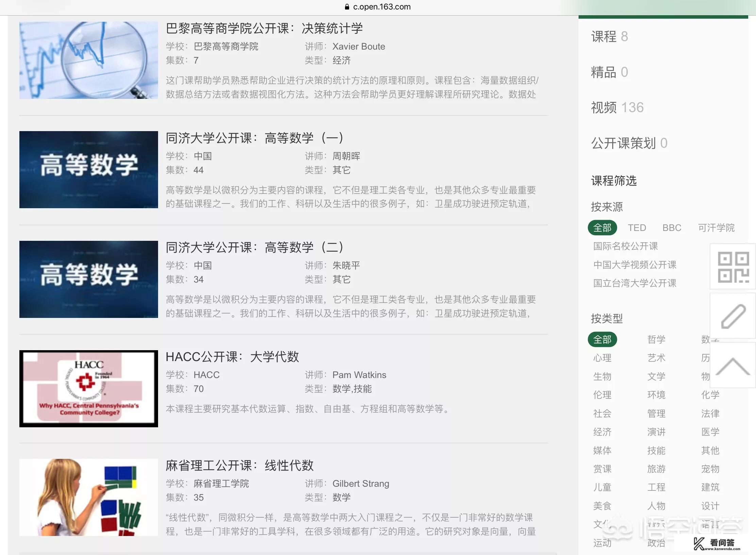Filter type by 技能
The width and height of the screenshot is (756, 555).
click(x=656, y=450)
